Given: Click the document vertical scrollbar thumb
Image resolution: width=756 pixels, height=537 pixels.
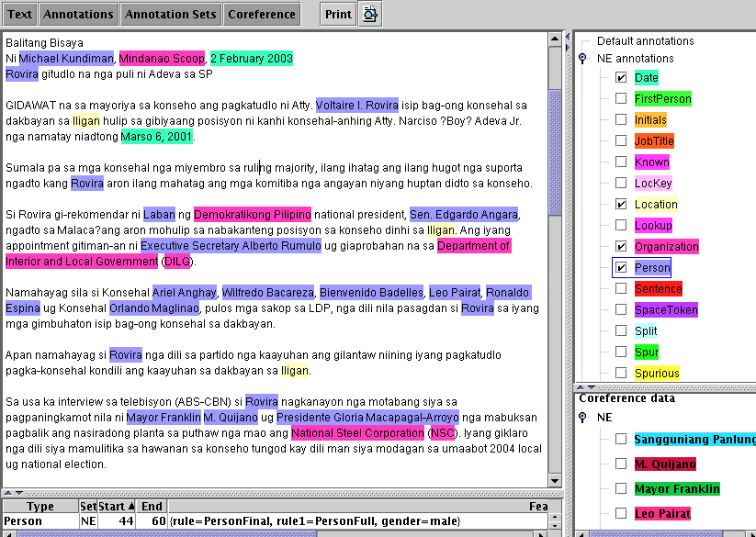Looking at the screenshot, I should (x=555, y=151).
